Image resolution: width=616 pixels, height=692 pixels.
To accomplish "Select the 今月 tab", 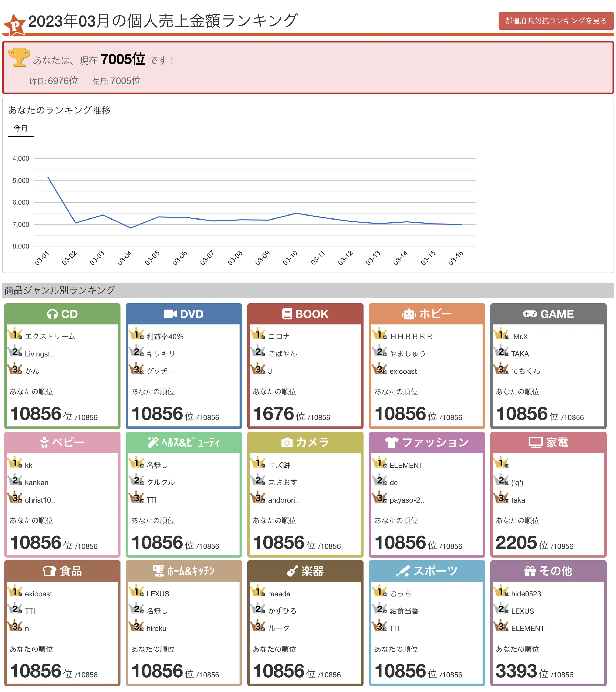I will (x=21, y=128).
